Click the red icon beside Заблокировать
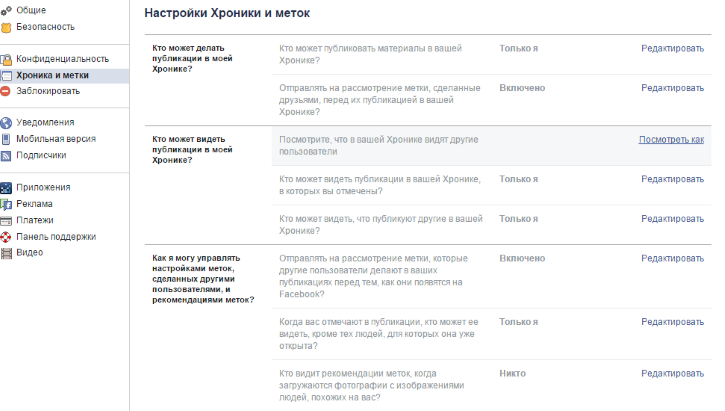This screenshot has height=411, width=725. tap(7, 91)
